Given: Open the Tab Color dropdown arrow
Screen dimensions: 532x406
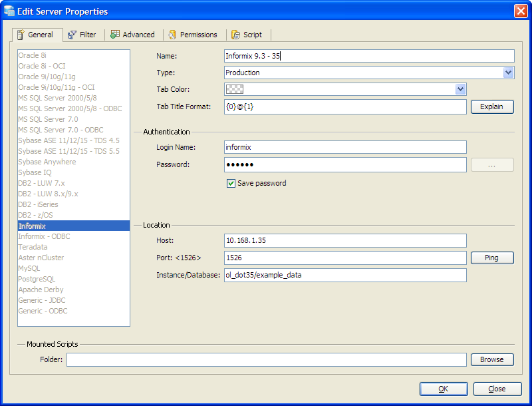Looking at the screenshot, I should tap(460, 89).
